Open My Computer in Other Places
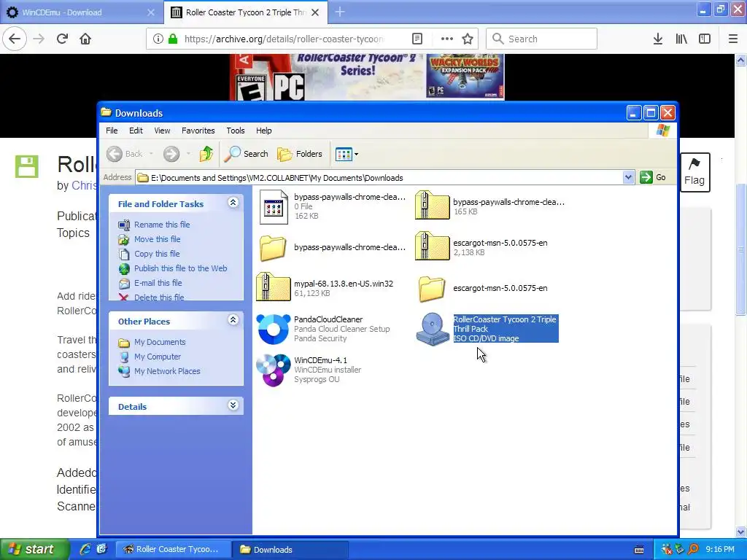 click(158, 357)
